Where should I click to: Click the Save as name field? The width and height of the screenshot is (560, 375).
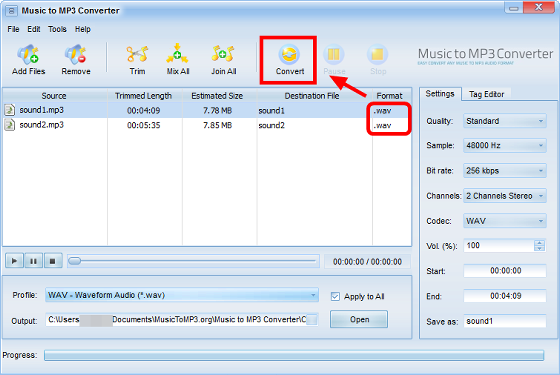click(505, 321)
